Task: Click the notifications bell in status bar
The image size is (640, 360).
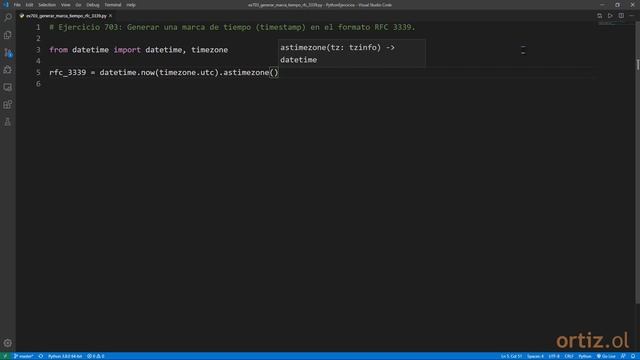Action: pos(633,356)
